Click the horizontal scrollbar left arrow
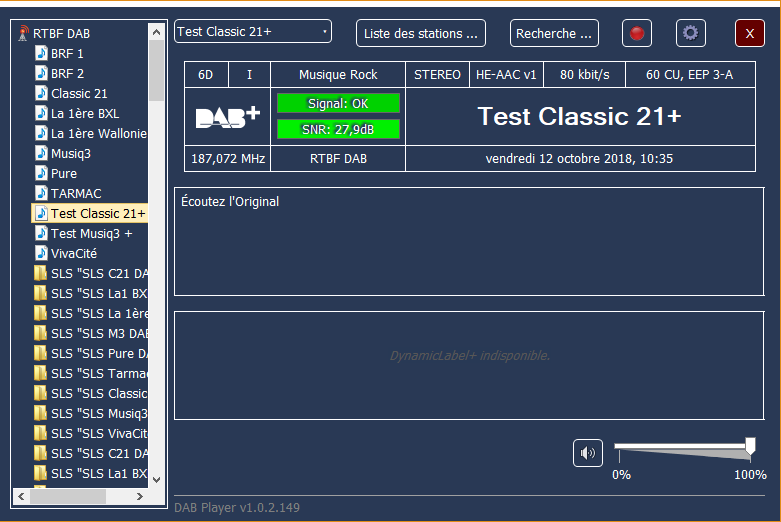 pyautogui.click(x=21, y=496)
